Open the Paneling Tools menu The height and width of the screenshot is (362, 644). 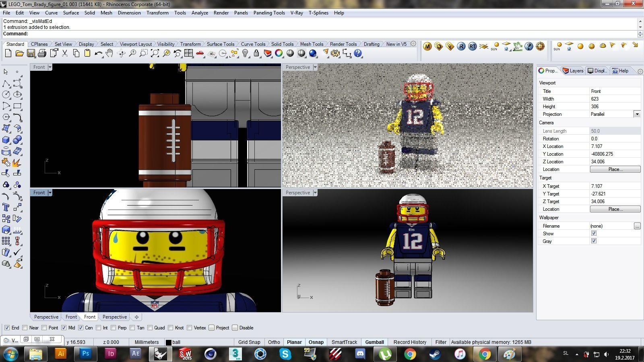(x=269, y=13)
